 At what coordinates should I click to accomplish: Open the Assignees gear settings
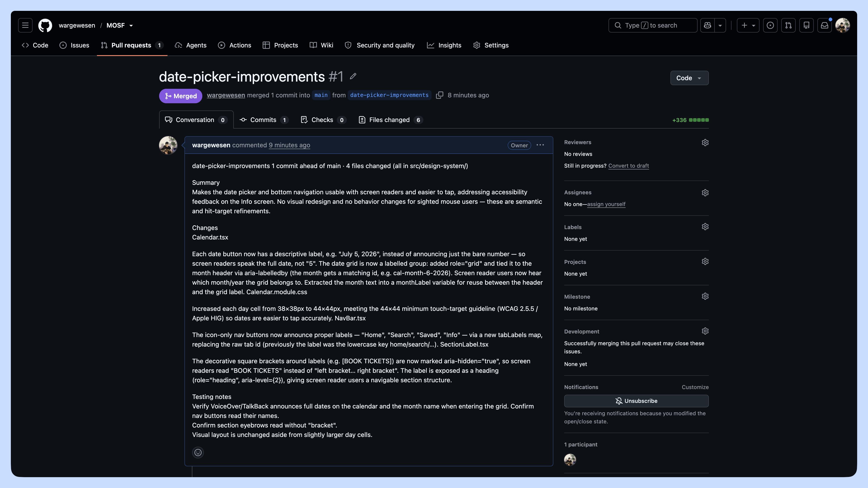[705, 193]
